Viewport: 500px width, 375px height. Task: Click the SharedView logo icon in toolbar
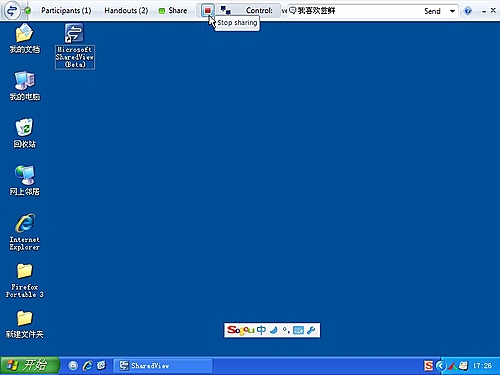click(11, 11)
